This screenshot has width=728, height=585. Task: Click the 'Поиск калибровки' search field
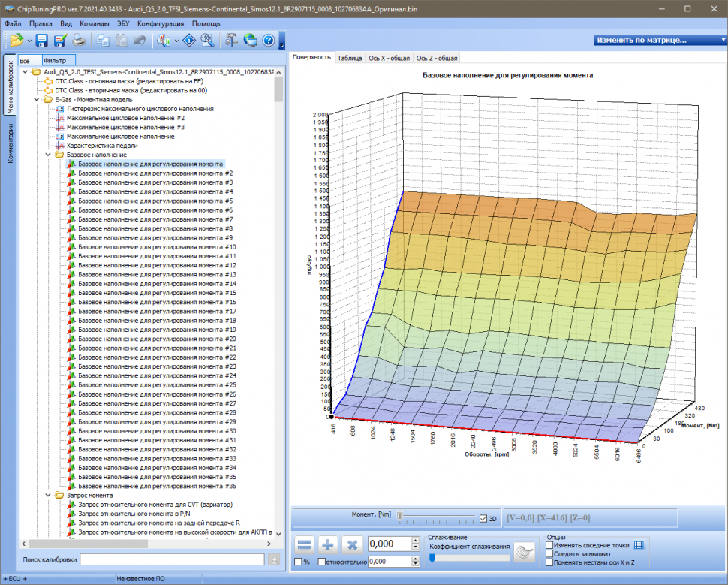pyautogui.click(x=172, y=559)
